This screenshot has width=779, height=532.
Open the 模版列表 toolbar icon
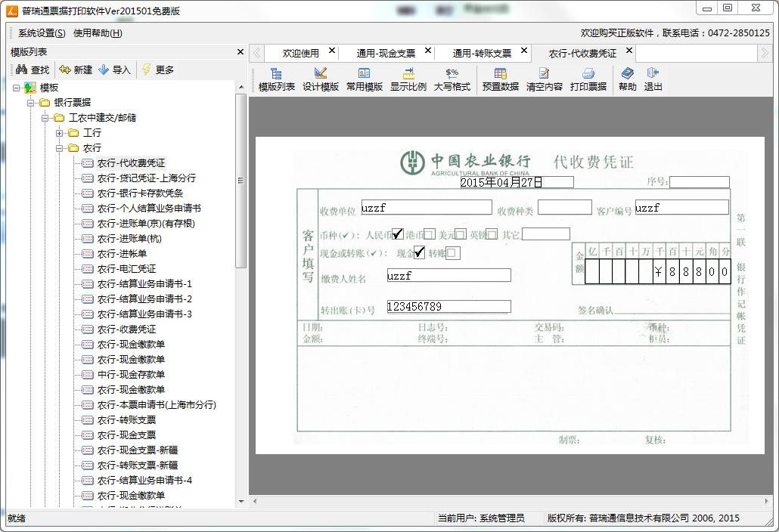point(277,80)
